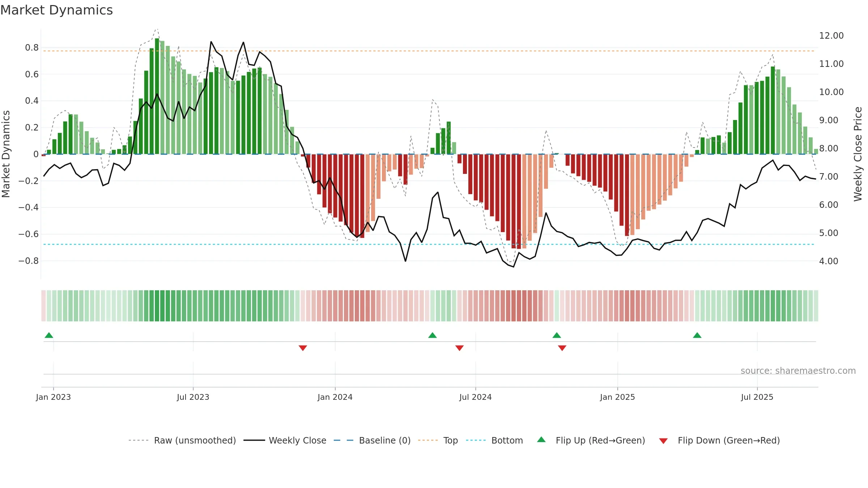Click the Market Dynamics chart title

(57, 10)
